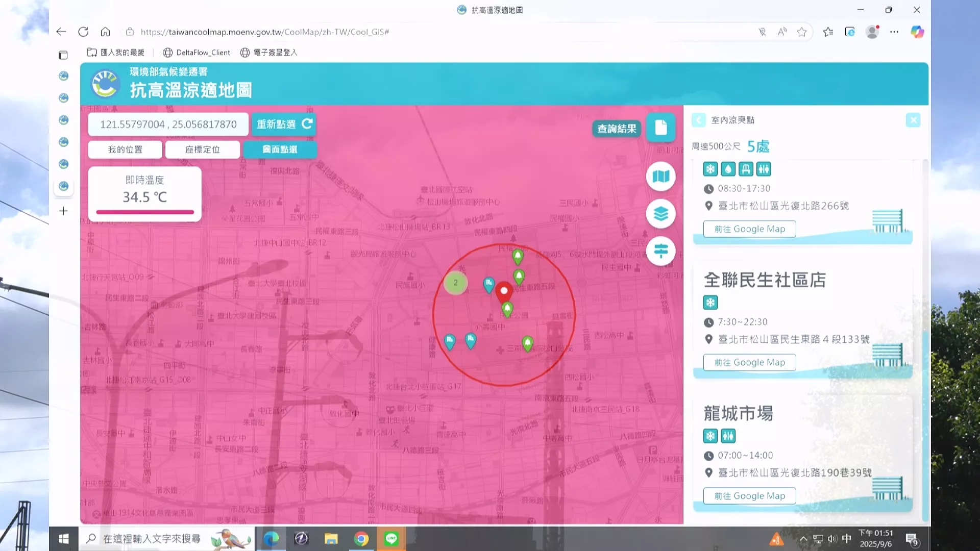Open browser Settings and more menu

point(894,32)
